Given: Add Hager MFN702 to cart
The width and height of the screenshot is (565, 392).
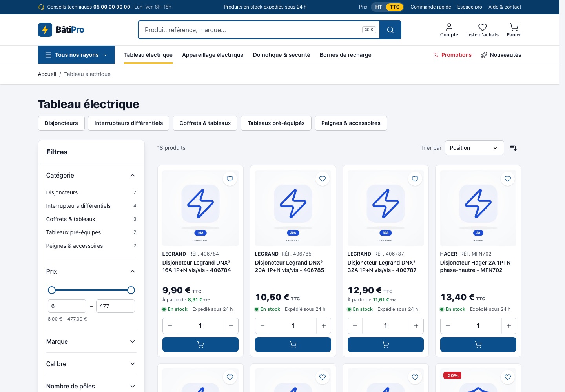Looking at the screenshot, I should 478,345.
